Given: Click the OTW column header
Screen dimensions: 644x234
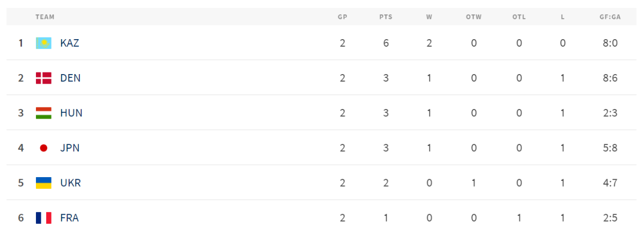Looking at the screenshot, I should (474, 17).
